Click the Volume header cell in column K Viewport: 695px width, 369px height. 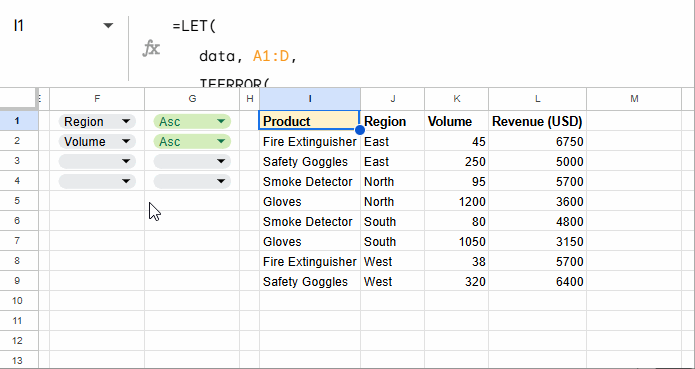point(457,121)
